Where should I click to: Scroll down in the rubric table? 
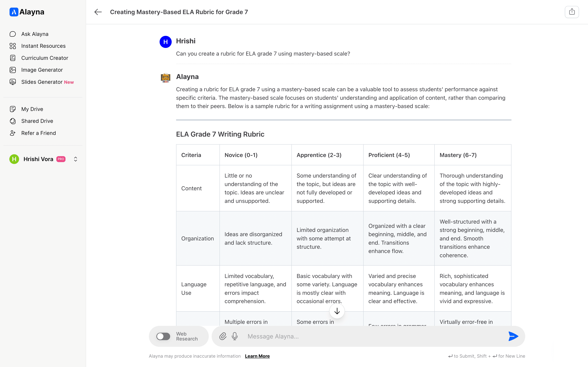(x=337, y=311)
